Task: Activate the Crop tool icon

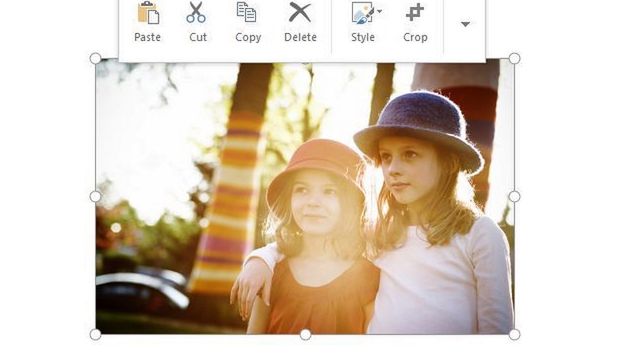Action: tap(415, 12)
